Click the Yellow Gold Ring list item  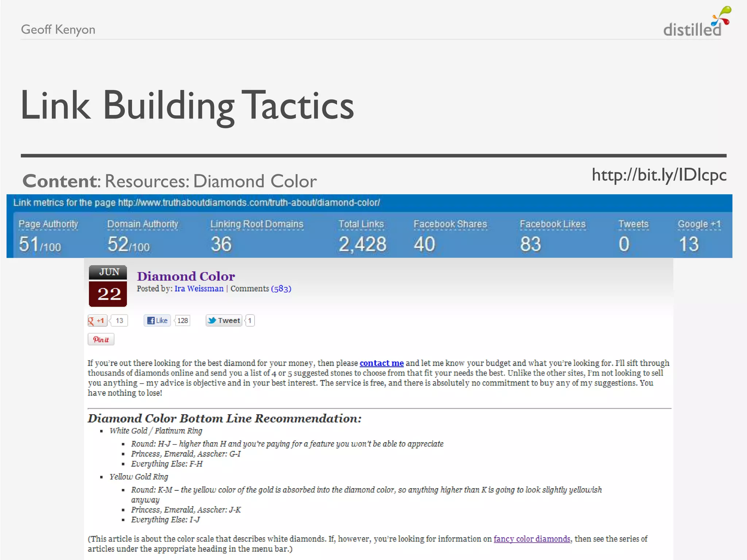point(139,477)
